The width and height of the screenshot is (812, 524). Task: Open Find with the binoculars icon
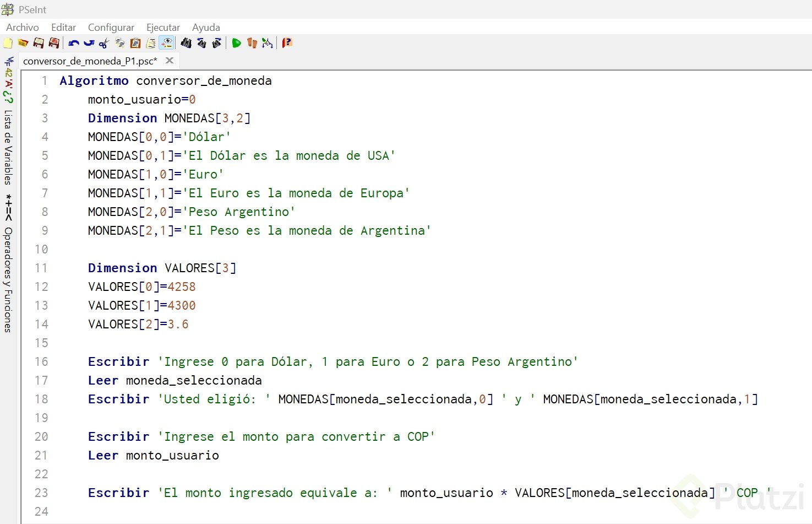(x=186, y=43)
